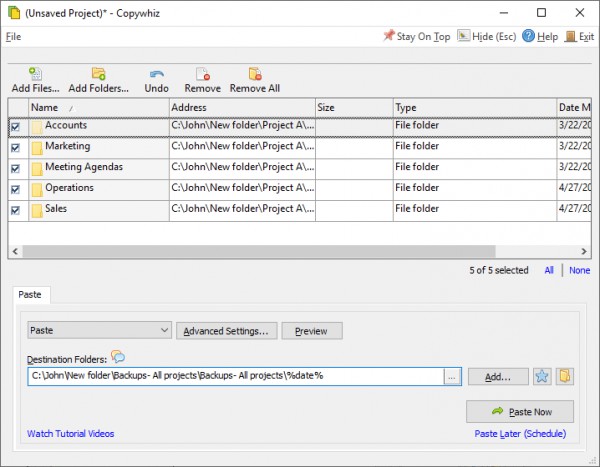Open Help from the top bar
The width and height of the screenshot is (600, 467).
(540, 36)
